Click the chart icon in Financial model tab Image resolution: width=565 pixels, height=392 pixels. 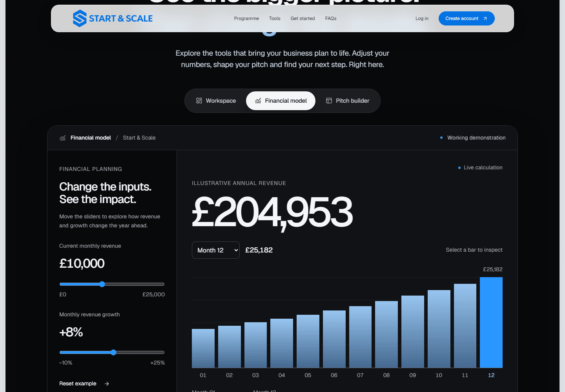click(x=258, y=101)
